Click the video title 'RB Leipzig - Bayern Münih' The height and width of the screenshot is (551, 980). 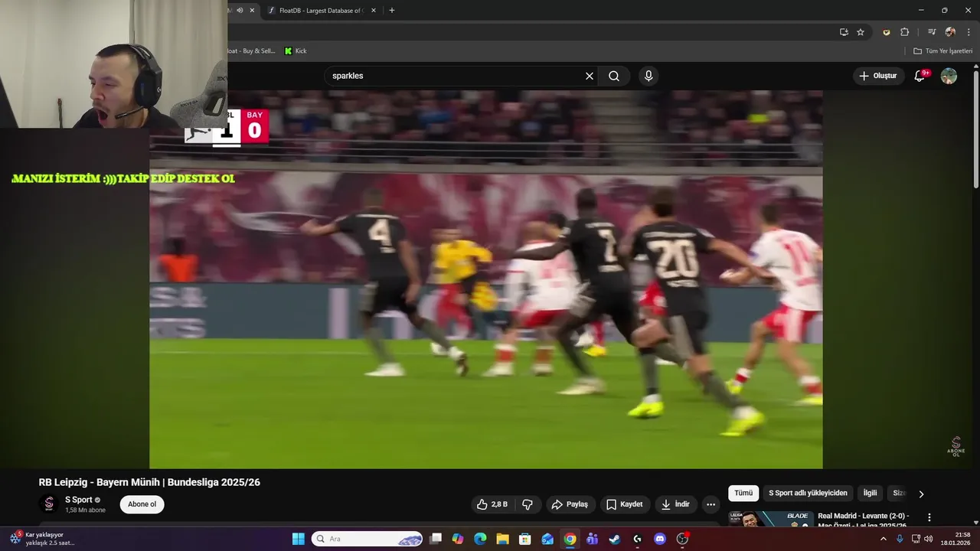[x=149, y=482]
